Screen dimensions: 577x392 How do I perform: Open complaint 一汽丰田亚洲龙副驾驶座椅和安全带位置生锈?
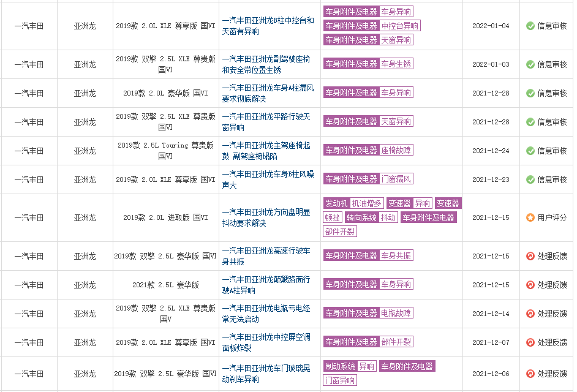click(266, 64)
